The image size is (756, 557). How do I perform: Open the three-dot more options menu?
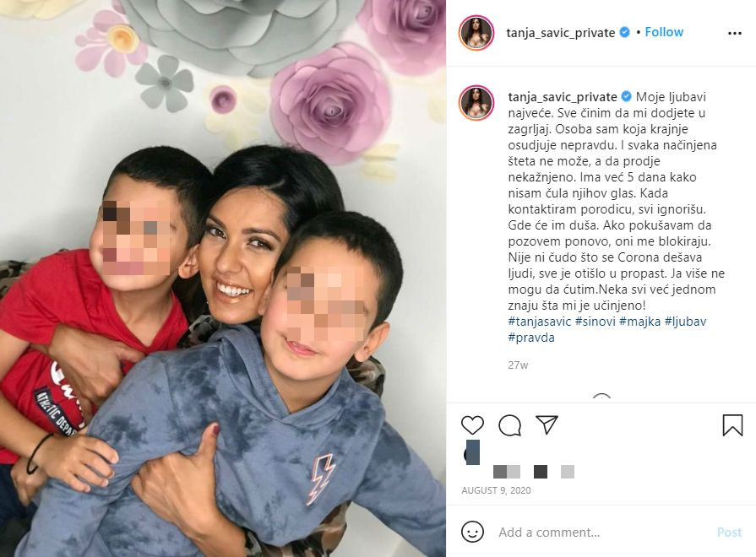(x=734, y=33)
